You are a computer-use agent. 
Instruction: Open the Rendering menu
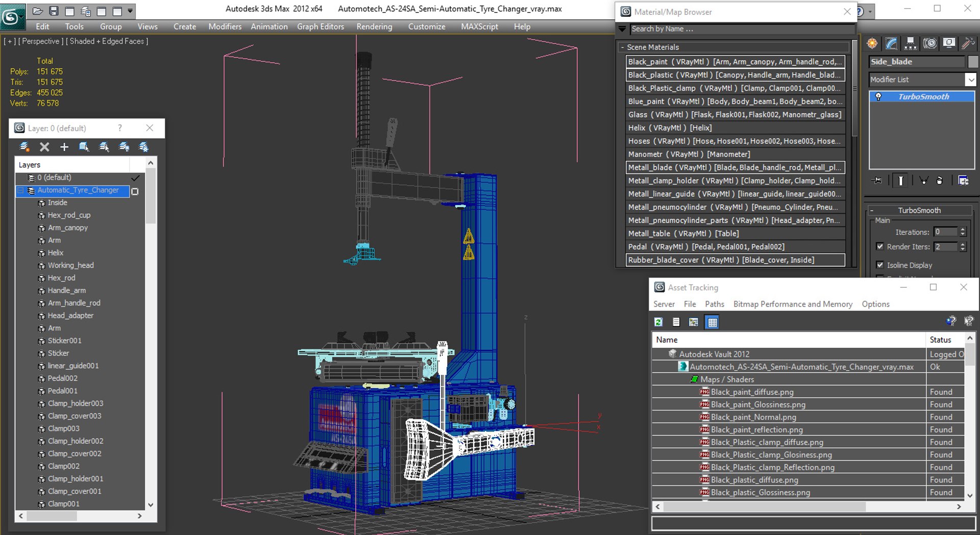point(374,27)
